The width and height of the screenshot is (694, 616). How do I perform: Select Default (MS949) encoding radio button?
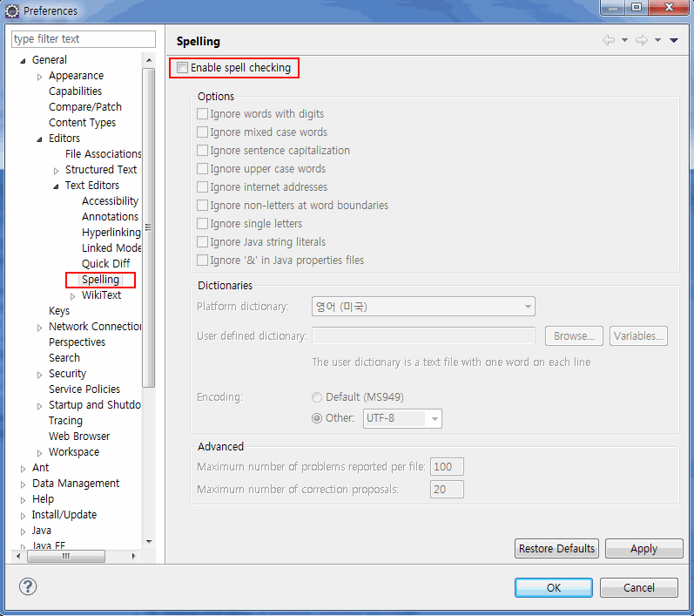pos(316,397)
